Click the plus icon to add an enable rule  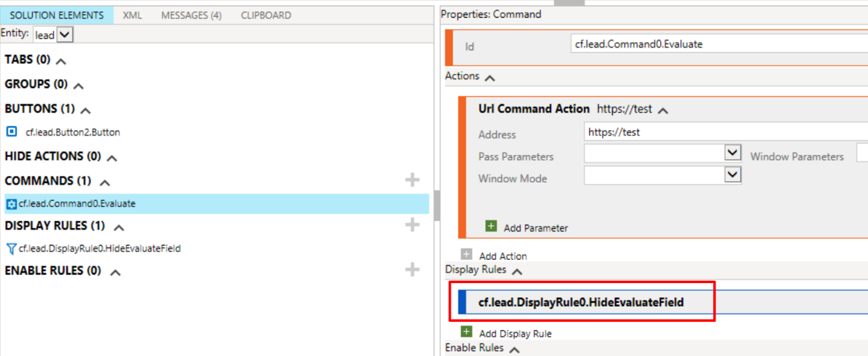412,270
